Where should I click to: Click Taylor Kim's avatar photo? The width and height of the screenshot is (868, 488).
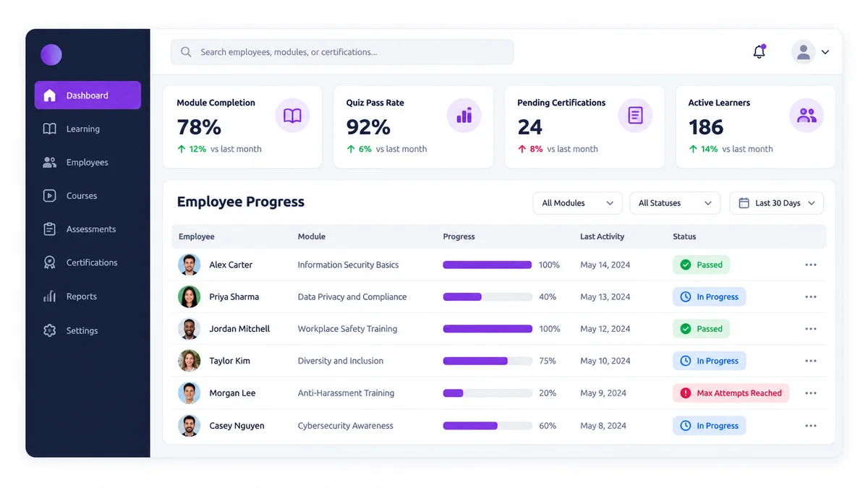(189, 361)
